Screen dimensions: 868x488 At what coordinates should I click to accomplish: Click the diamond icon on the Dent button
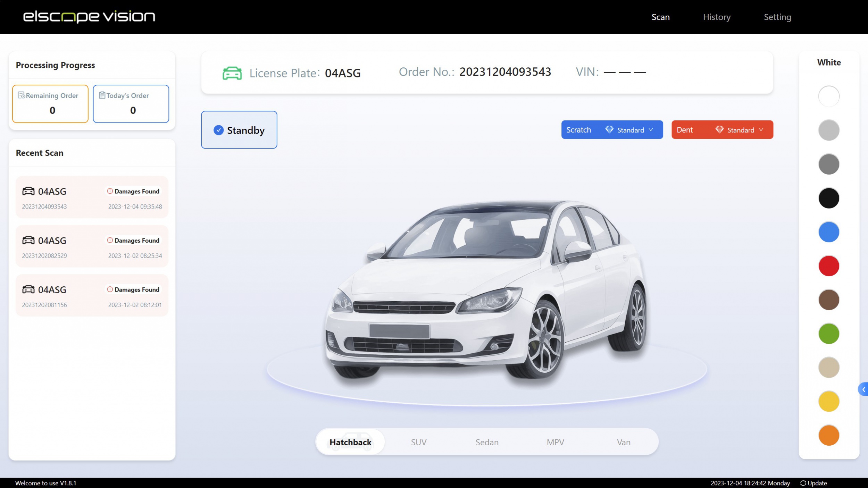(x=719, y=129)
